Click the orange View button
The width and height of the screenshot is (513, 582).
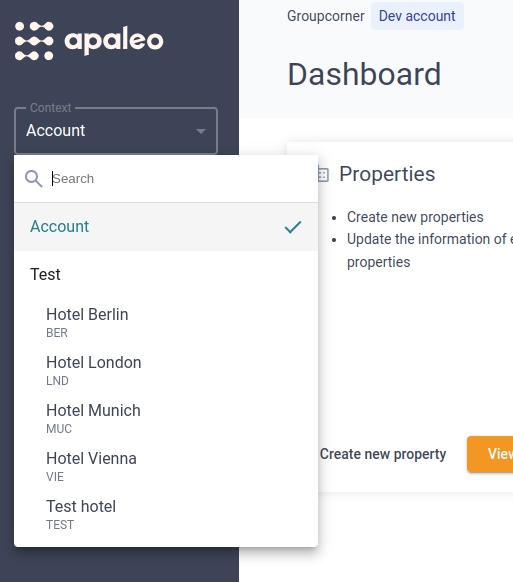tap(490, 454)
